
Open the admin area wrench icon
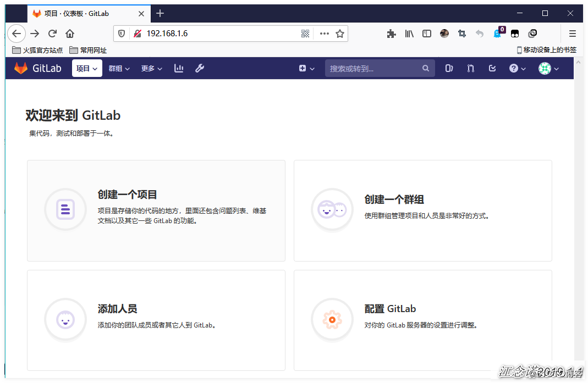coord(200,68)
